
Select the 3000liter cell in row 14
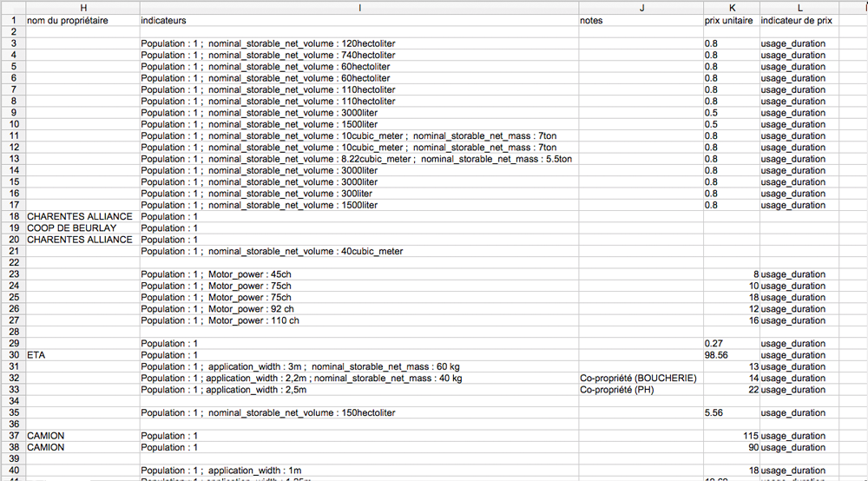click(x=359, y=170)
